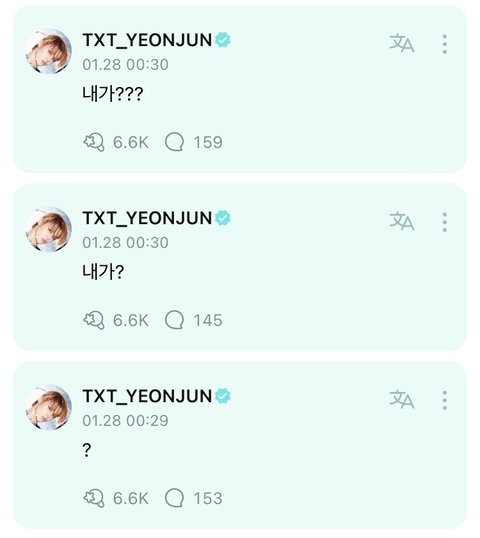Cheer the 내가? post

coord(94,320)
